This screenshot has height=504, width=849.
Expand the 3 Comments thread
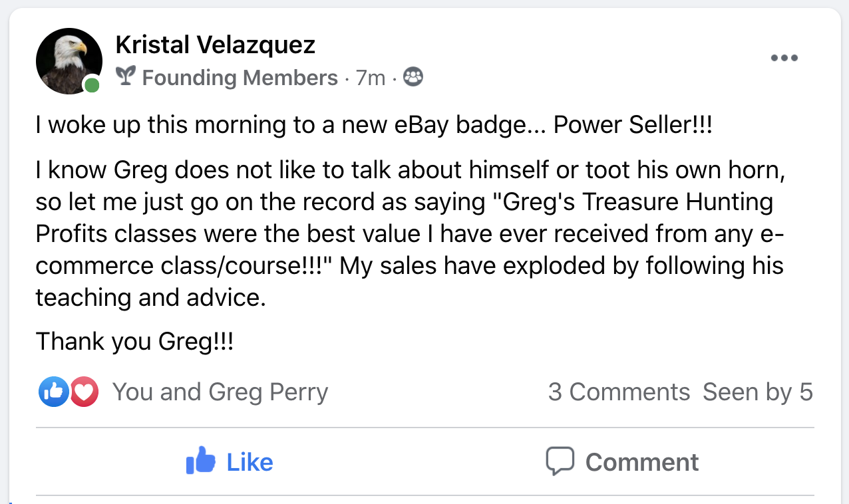[619, 392]
